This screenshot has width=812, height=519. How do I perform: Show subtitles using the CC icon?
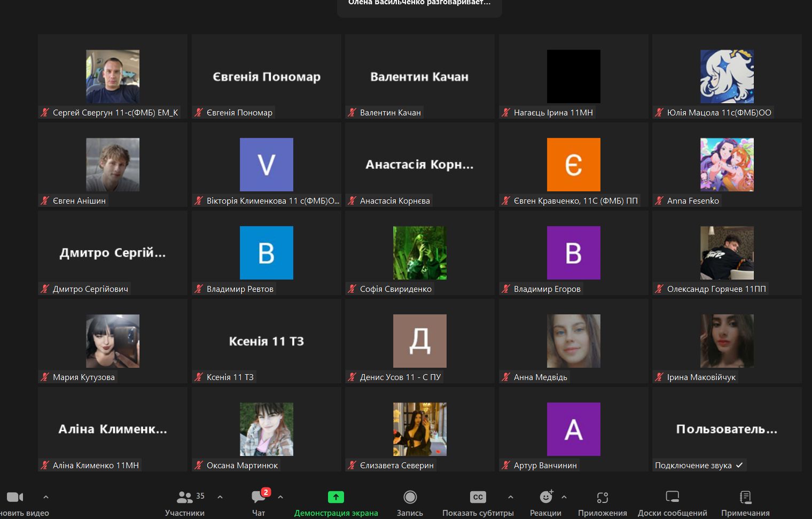click(478, 497)
